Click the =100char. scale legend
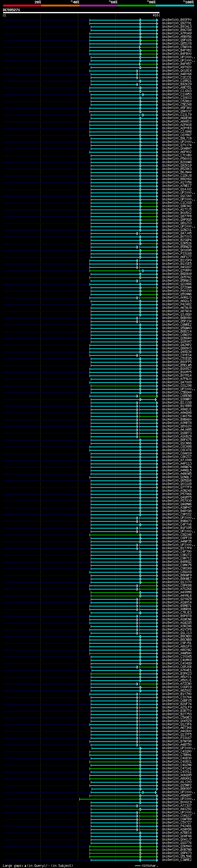The width and height of the screenshot is (197, 868). (147, 865)
